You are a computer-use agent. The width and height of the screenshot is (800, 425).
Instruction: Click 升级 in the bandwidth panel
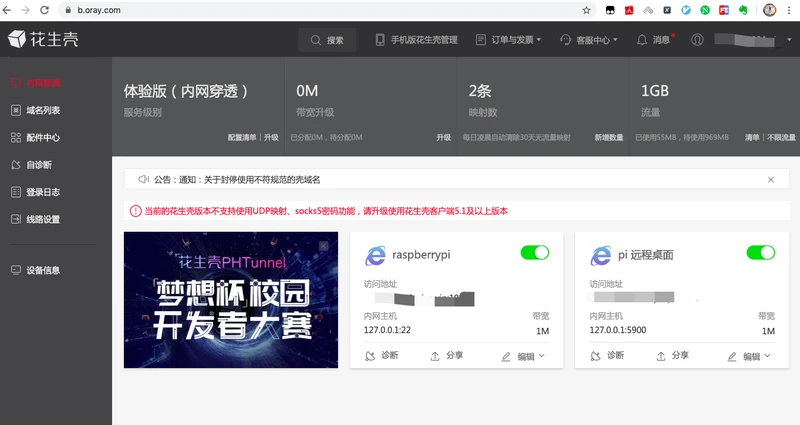pyautogui.click(x=444, y=137)
